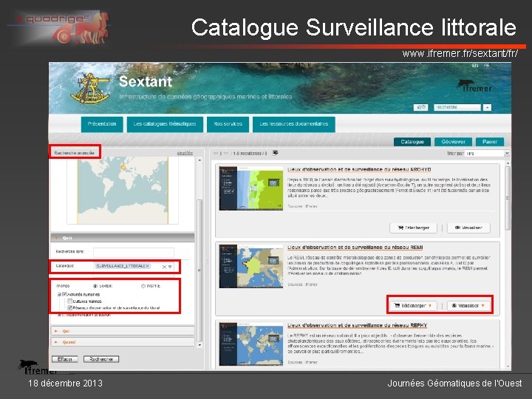Click the REMI map thumbnail
This screenshot has width=532, height=399.
(x=251, y=266)
